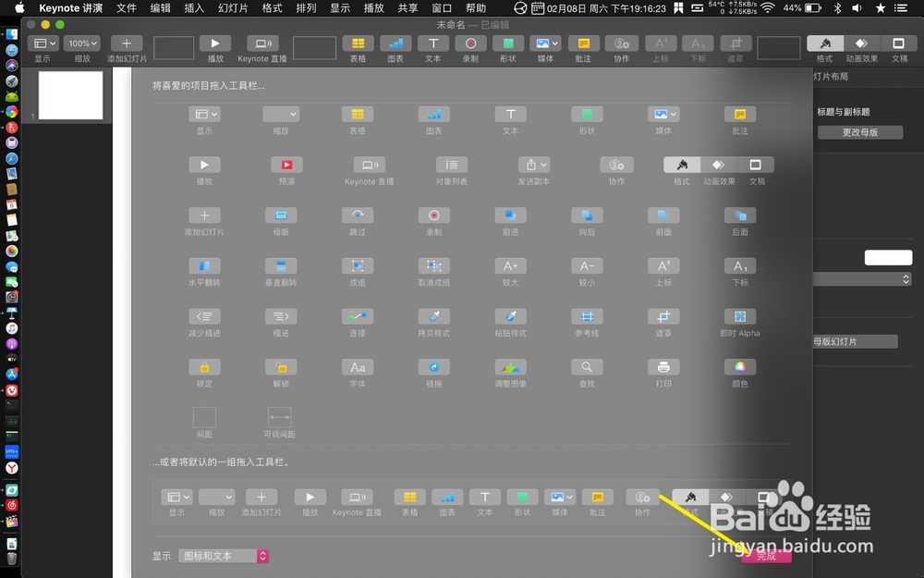Image resolution: width=924 pixels, height=578 pixels.
Task: Open the 媒体 media dropdown in main toolbar
Action: [x=545, y=43]
